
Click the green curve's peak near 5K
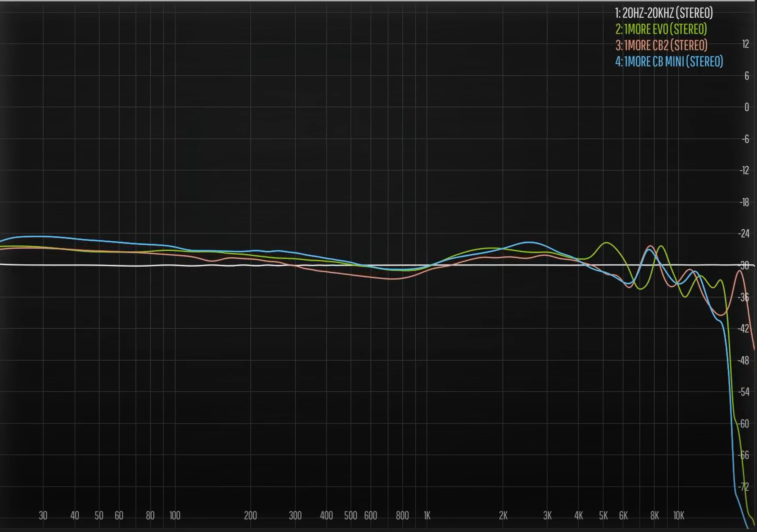[x=606, y=243]
